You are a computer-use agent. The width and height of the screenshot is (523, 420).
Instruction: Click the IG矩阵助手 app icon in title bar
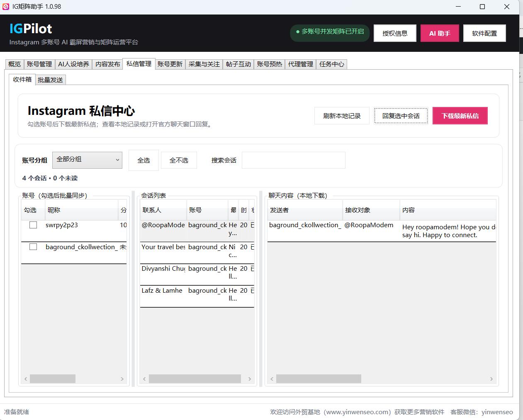point(6,7)
